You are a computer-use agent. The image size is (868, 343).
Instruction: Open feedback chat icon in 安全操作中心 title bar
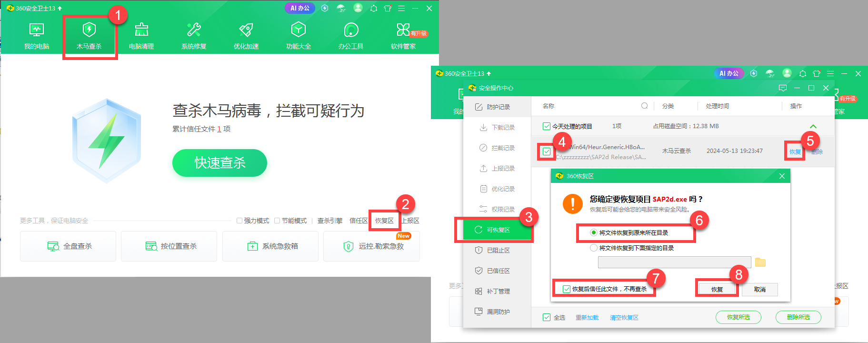click(783, 88)
